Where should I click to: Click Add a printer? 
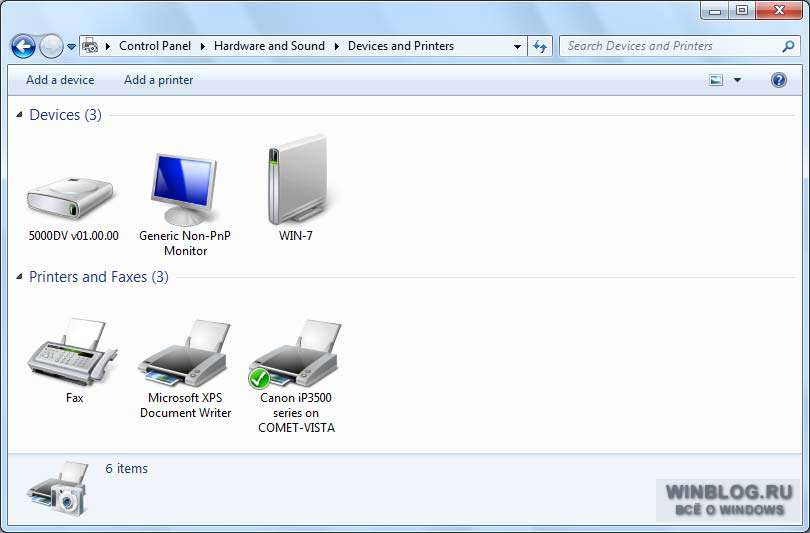[x=159, y=80]
